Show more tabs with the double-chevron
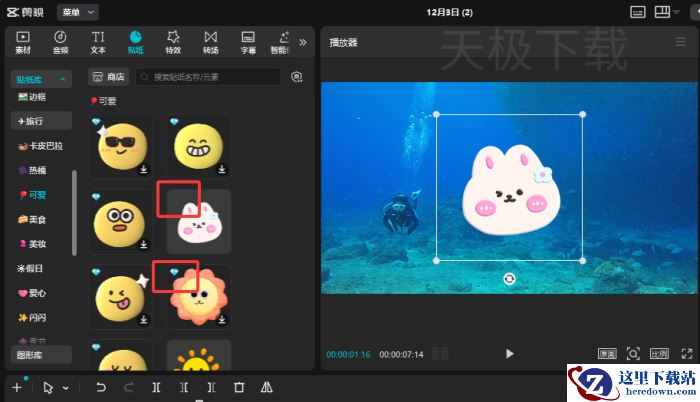The width and height of the screenshot is (700, 402). (x=303, y=42)
